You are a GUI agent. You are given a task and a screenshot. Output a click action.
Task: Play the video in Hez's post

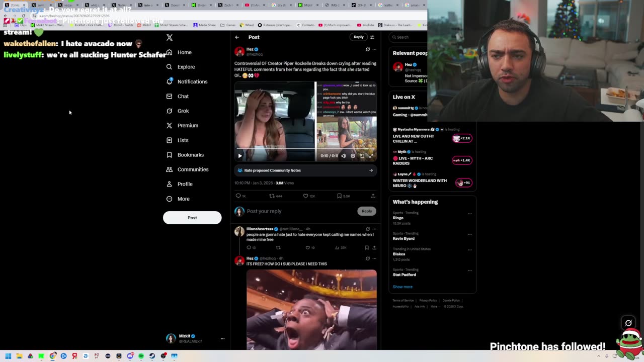click(240, 156)
